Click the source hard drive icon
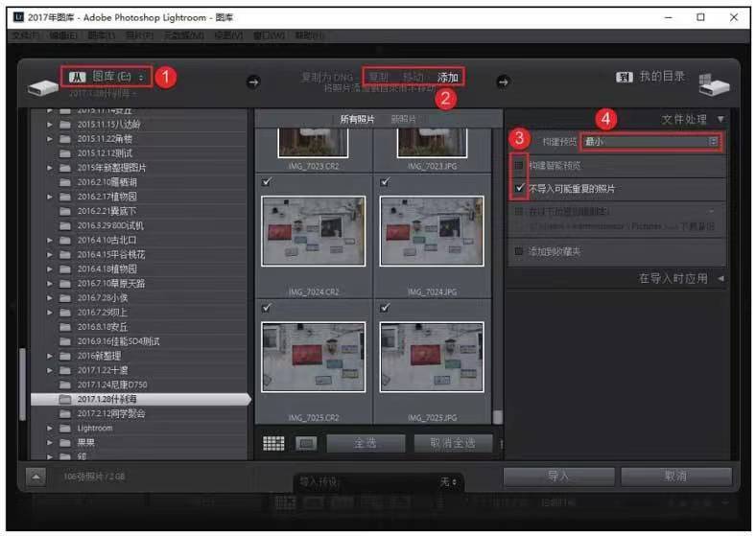756x536 pixels. tap(43, 87)
